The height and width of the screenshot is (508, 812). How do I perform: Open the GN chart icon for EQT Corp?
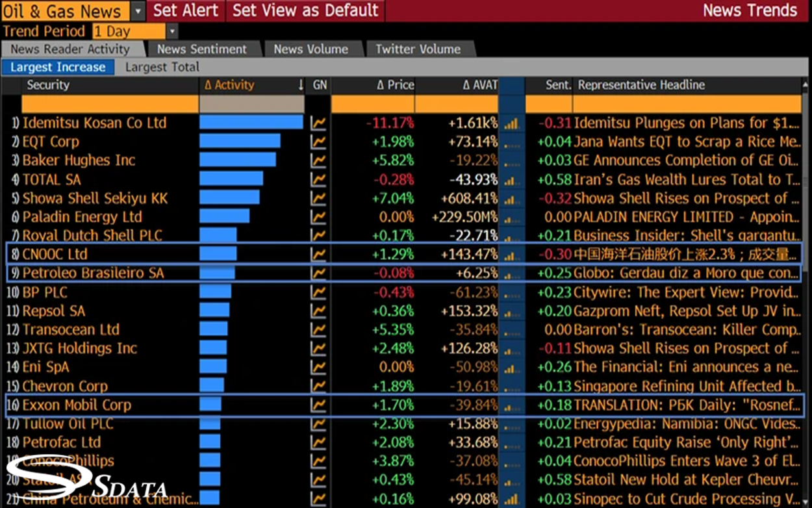coord(318,142)
